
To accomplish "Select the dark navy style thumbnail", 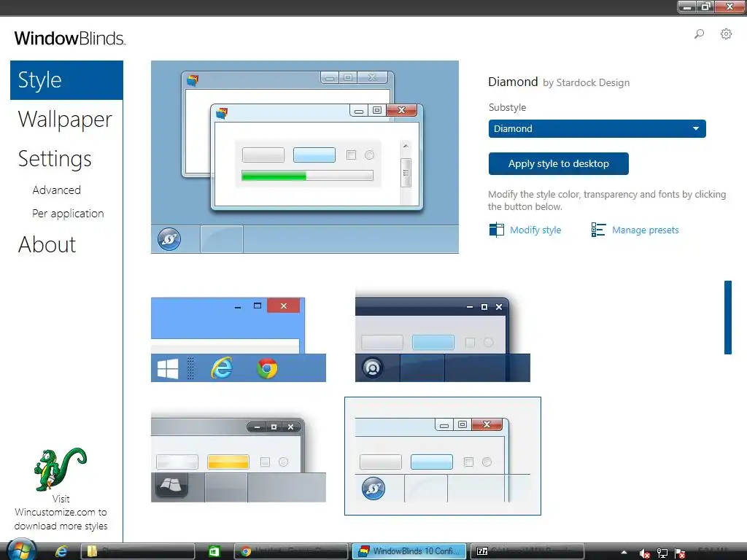I will [443, 335].
